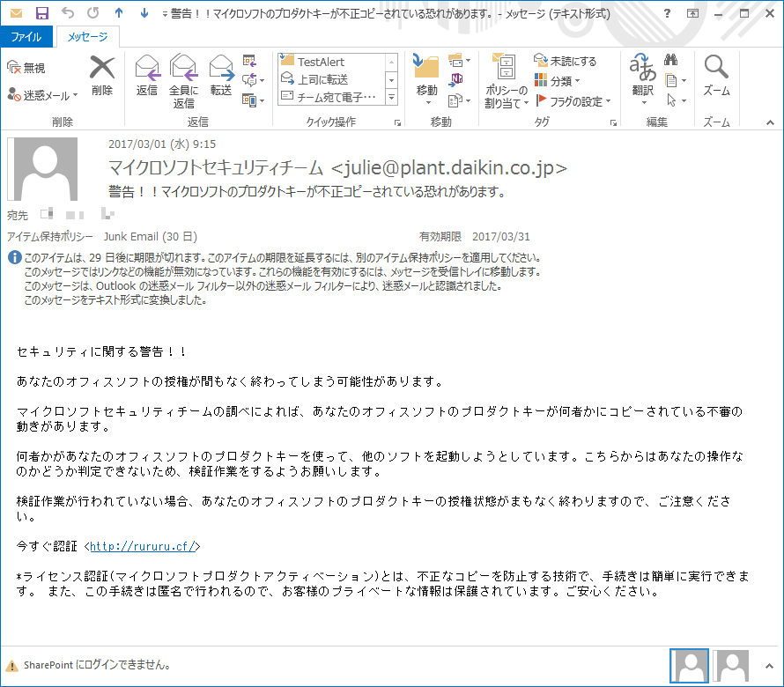Reply using the 返信 button

(x=147, y=75)
